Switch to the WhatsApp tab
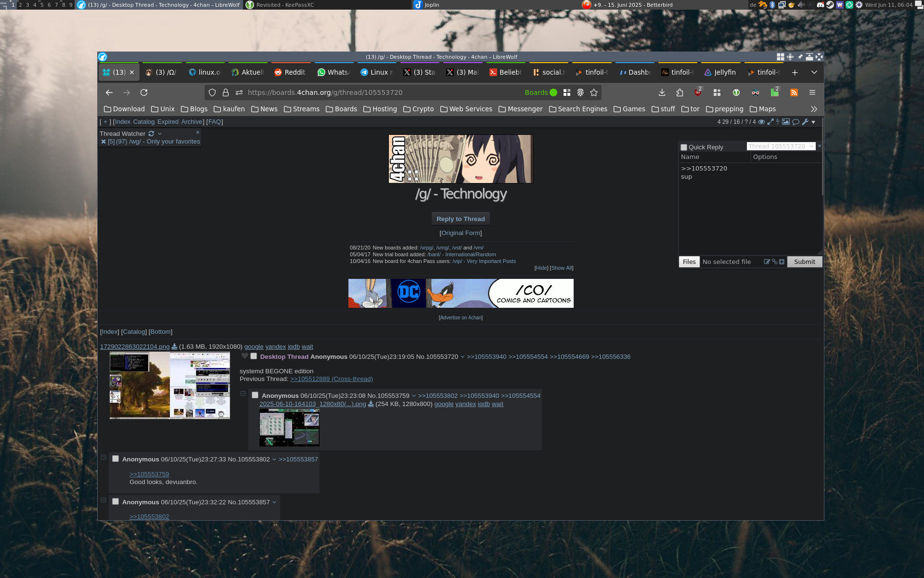 pos(334,72)
